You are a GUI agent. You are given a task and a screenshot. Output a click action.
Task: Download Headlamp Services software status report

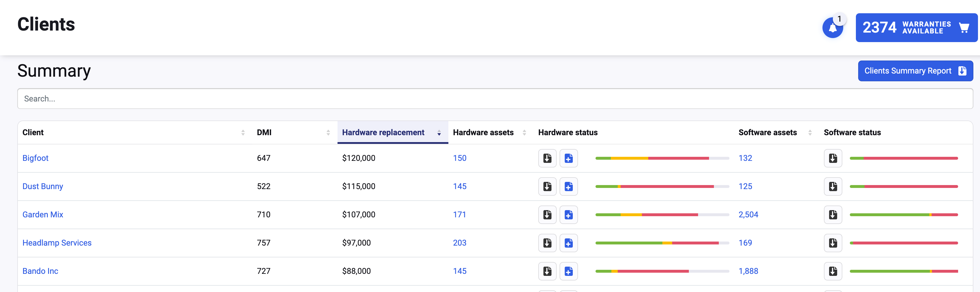coord(833,243)
